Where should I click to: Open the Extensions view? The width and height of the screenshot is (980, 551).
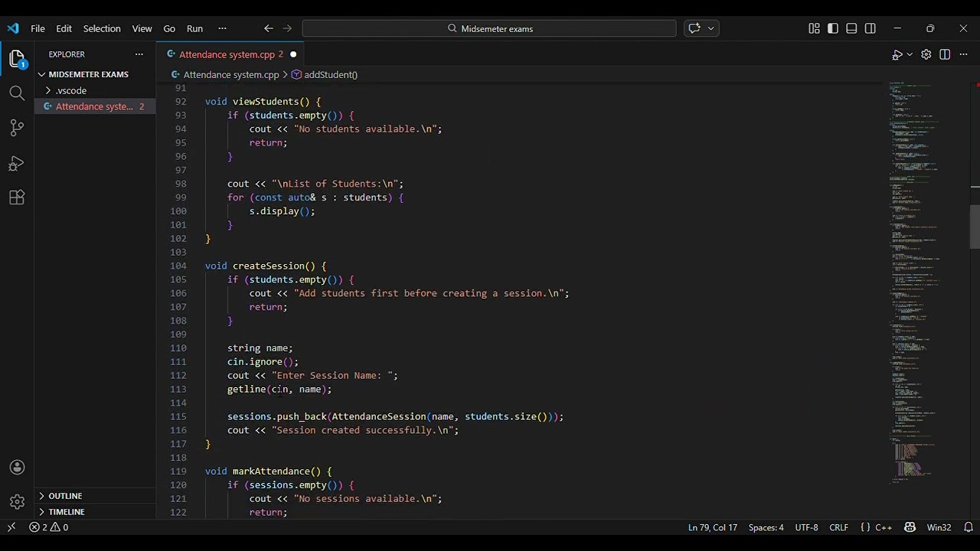coord(17,197)
